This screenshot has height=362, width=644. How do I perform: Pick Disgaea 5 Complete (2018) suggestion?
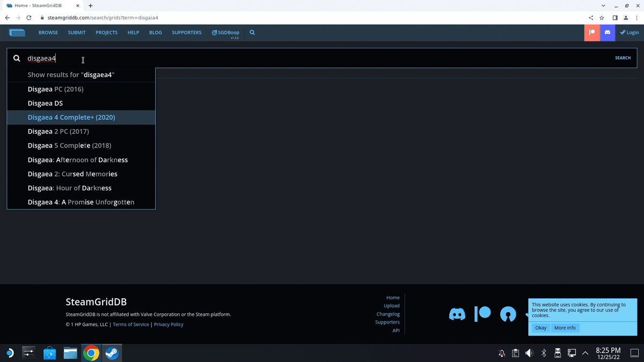click(x=81, y=145)
